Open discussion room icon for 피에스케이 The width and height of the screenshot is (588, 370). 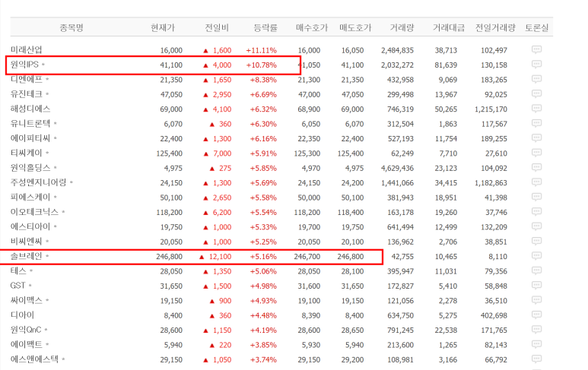[536, 197]
